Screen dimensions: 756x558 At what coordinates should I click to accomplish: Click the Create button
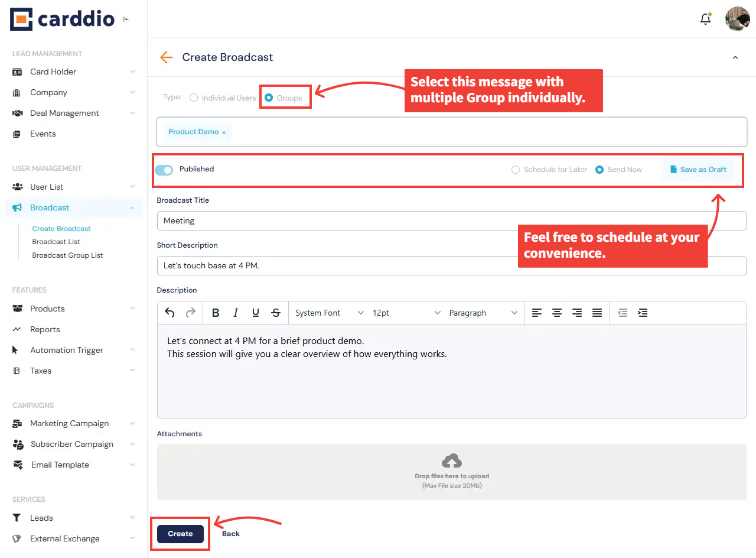pyautogui.click(x=179, y=533)
